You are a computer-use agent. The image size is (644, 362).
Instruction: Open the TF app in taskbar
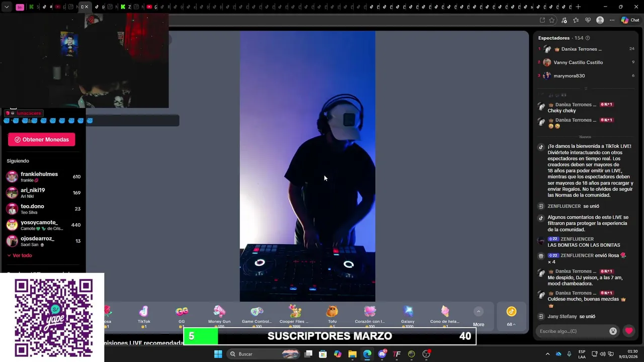click(x=396, y=354)
